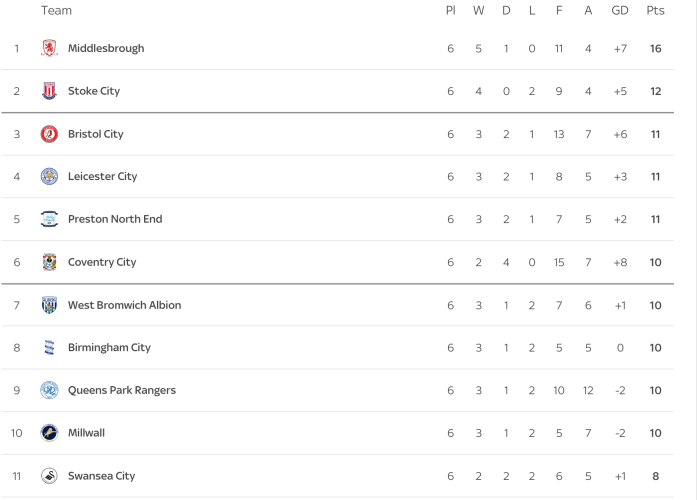Click the Millwall lion badge
The height and width of the screenshot is (500, 697).
pos(49,433)
